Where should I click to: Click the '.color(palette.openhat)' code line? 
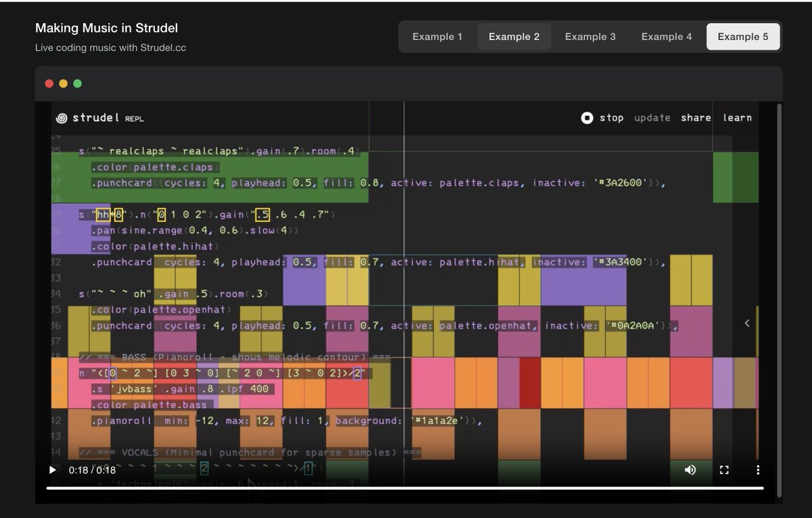coord(161,309)
